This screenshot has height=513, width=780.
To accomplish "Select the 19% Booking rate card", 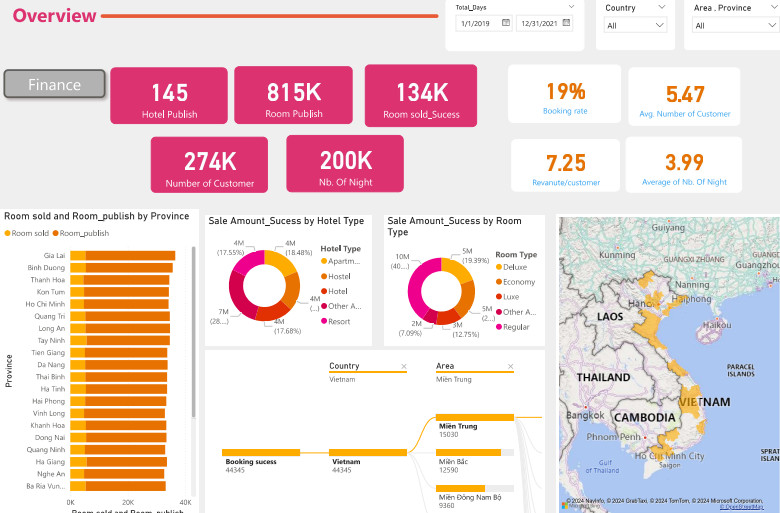I will pos(565,94).
